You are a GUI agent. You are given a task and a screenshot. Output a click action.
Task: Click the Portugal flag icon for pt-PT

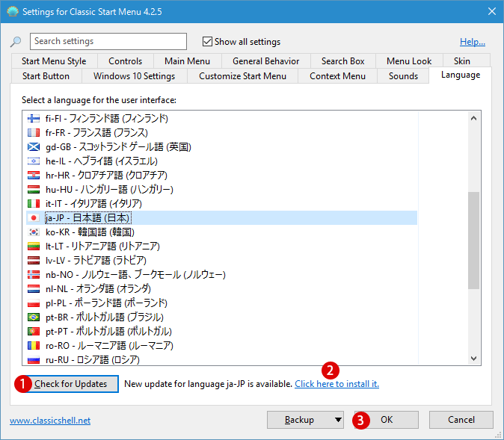[x=34, y=332]
